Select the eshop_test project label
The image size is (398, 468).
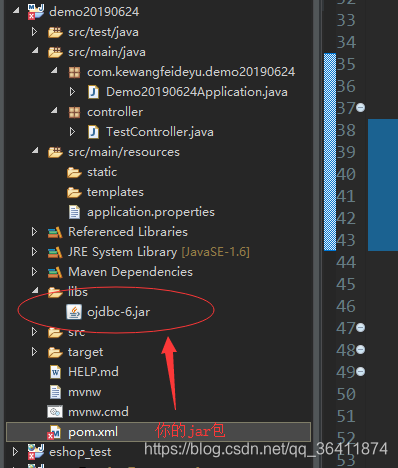pyautogui.click(x=80, y=453)
